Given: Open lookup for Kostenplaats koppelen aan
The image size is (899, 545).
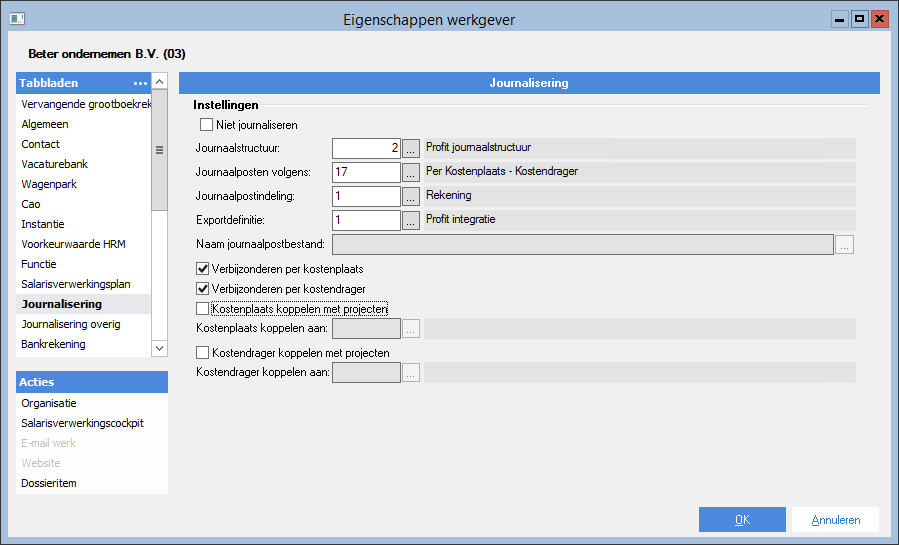Looking at the screenshot, I should (x=411, y=329).
